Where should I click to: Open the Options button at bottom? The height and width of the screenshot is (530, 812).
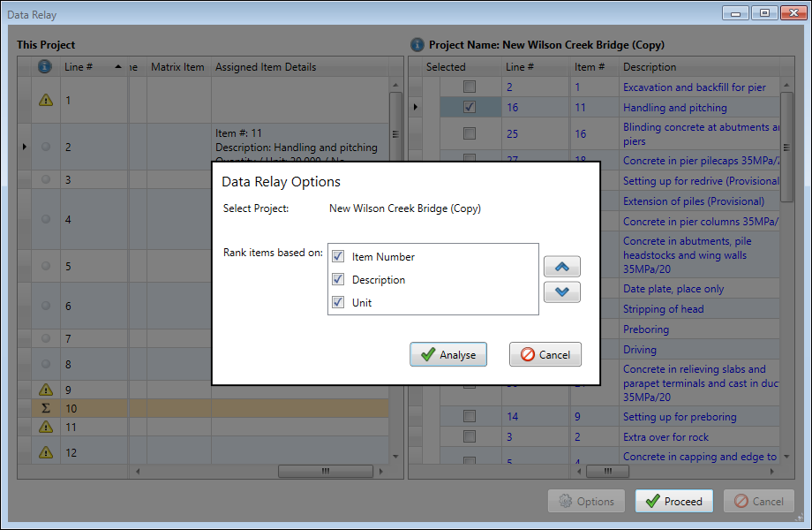click(587, 501)
